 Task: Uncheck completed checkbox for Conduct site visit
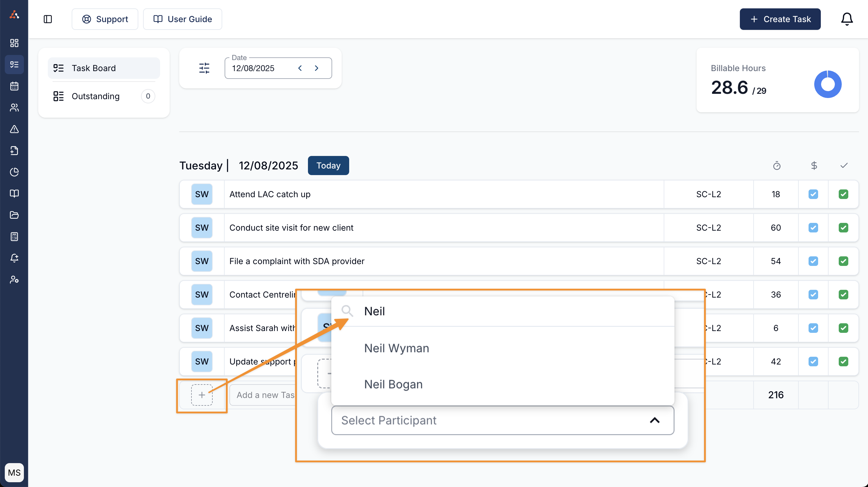pyautogui.click(x=843, y=227)
